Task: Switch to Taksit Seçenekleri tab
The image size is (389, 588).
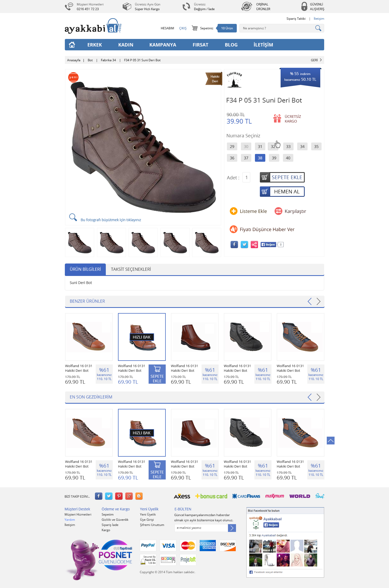Action: [131, 269]
